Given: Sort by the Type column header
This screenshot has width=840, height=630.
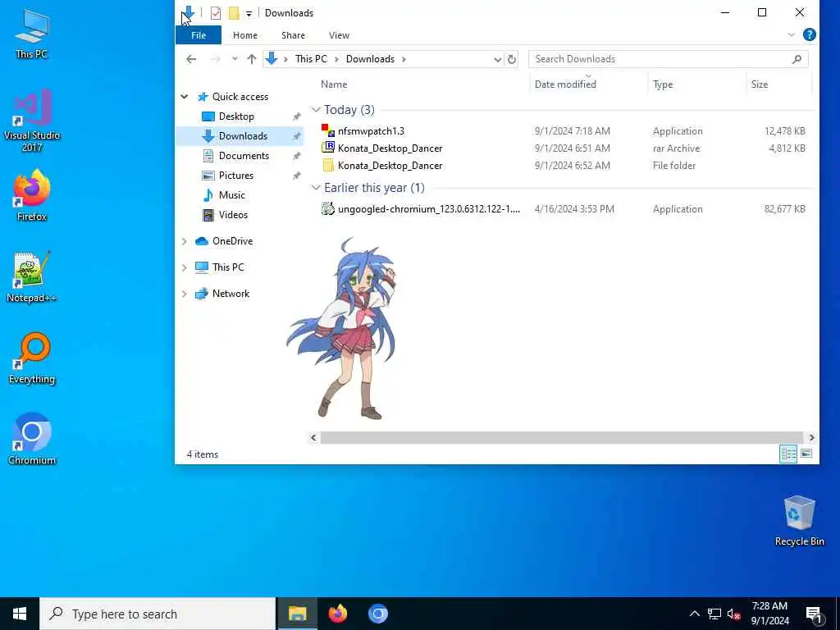Looking at the screenshot, I should coord(663,84).
